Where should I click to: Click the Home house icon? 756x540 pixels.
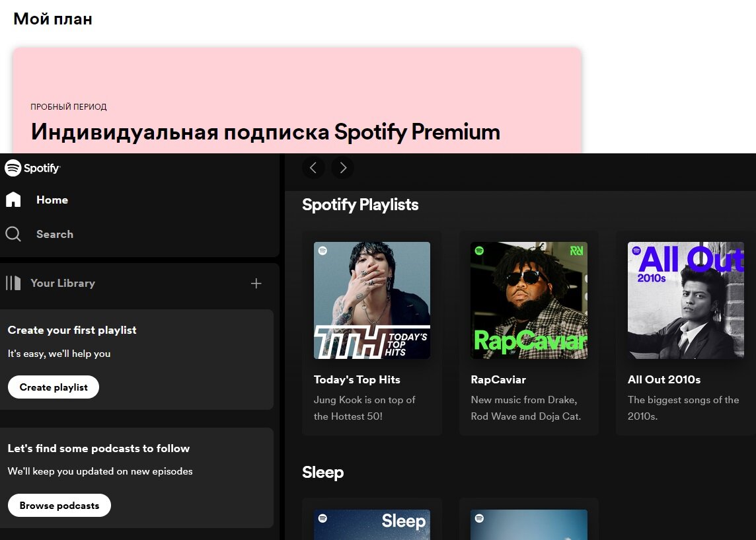tap(13, 200)
